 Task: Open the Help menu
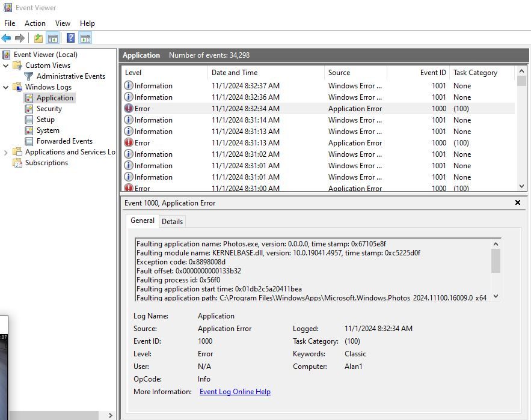pyautogui.click(x=87, y=23)
